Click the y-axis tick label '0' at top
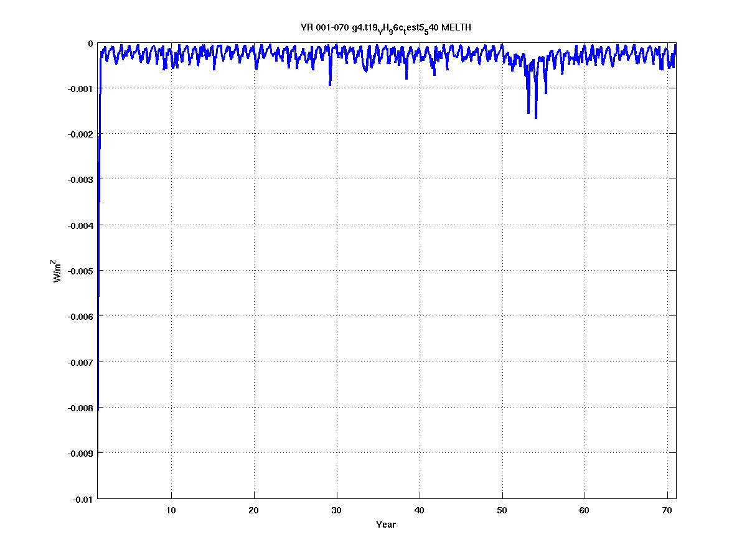 [x=91, y=44]
